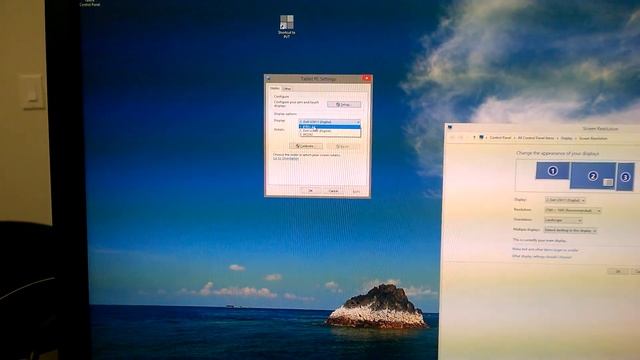Go to Control Panel in breadcrumb
The height and width of the screenshot is (360, 640).
point(500,138)
